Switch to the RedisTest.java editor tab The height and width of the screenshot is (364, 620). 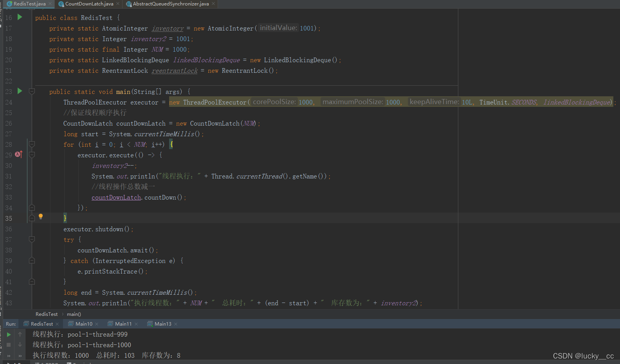30,4
